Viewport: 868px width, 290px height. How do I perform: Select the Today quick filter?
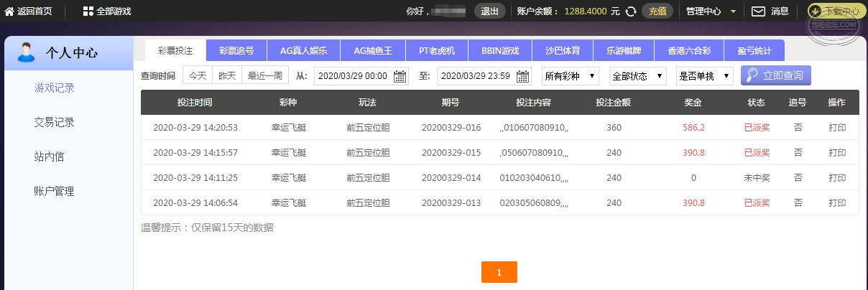pyautogui.click(x=198, y=75)
